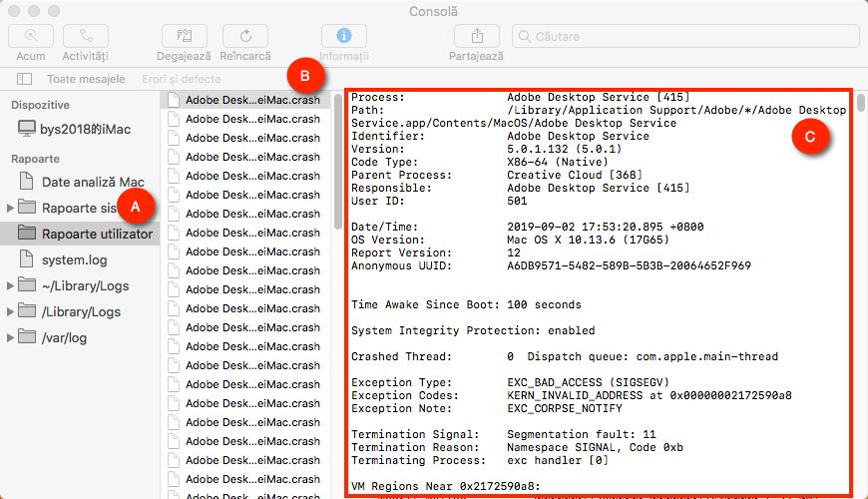Viewport: 868px width, 499px height.
Task: Select the second Adobe Desk crash report
Action: (245, 119)
